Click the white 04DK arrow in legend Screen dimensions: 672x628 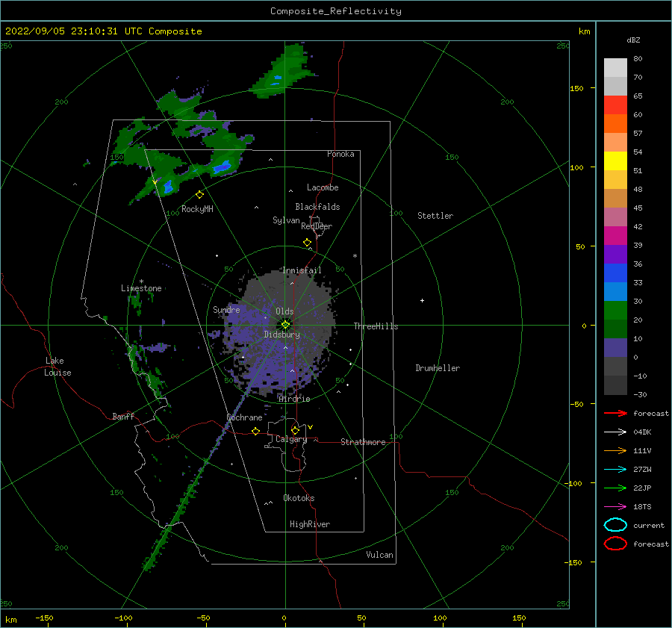pyautogui.click(x=615, y=432)
